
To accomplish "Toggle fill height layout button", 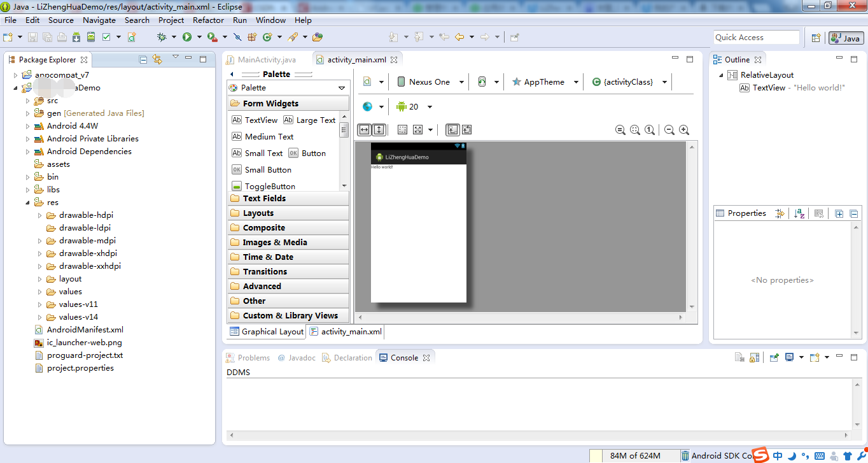I will pos(379,129).
